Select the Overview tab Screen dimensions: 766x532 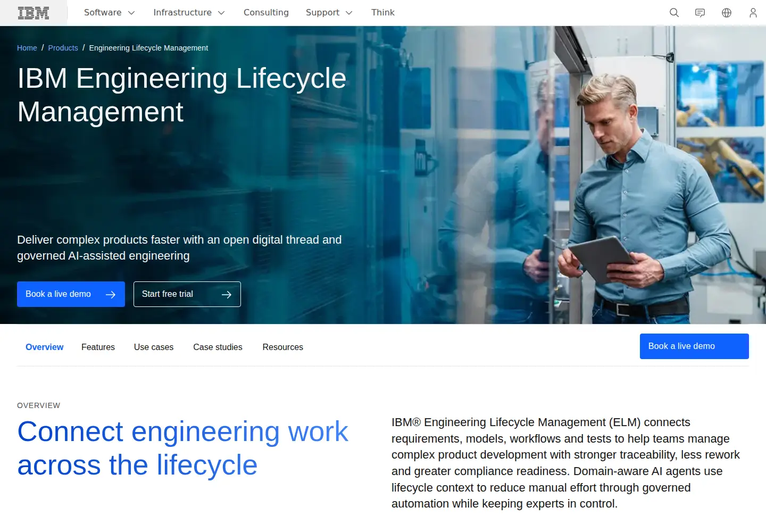point(45,347)
